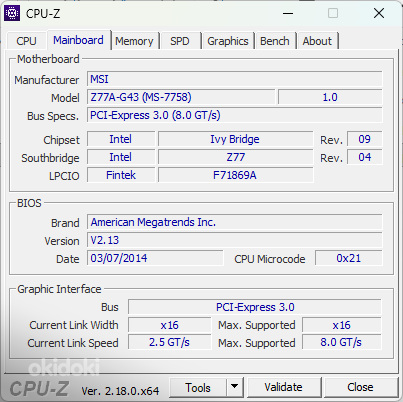Go to the SPD tab

pos(180,41)
